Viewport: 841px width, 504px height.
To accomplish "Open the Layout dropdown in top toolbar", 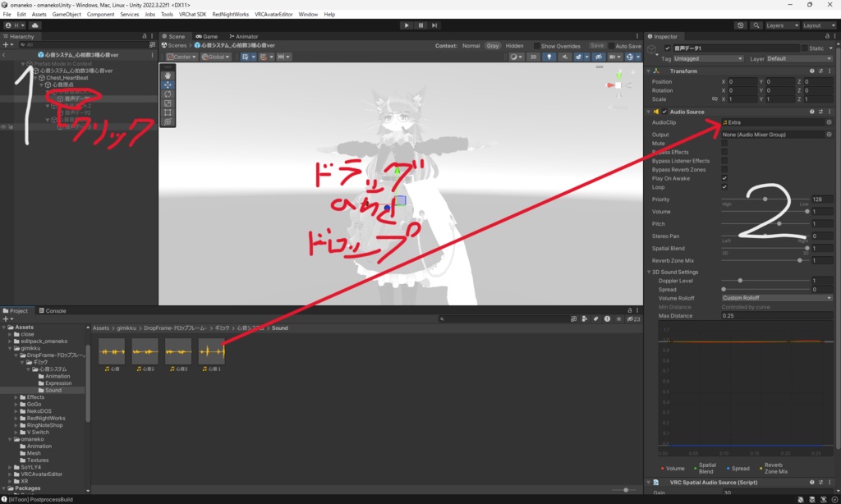I will pos(819,25).
